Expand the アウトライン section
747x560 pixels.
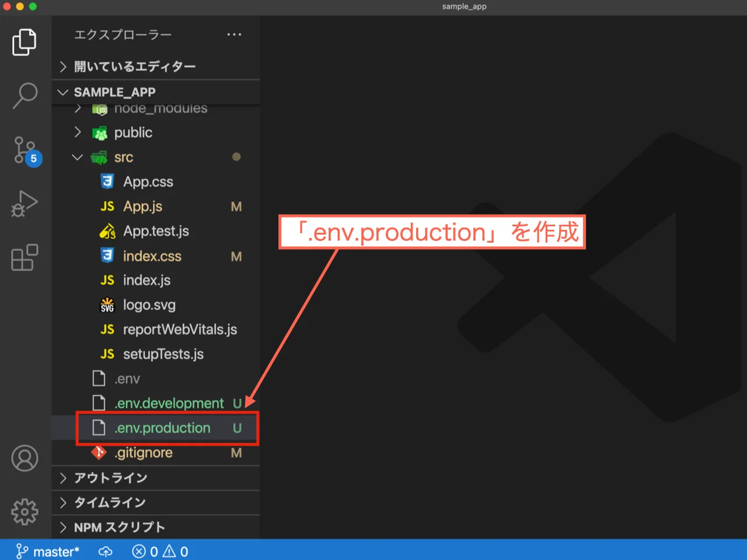point(110,478)
